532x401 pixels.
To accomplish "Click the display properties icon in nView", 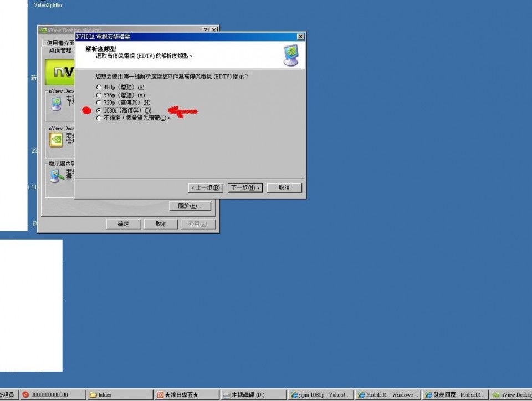I will click(x=57, y=176).
